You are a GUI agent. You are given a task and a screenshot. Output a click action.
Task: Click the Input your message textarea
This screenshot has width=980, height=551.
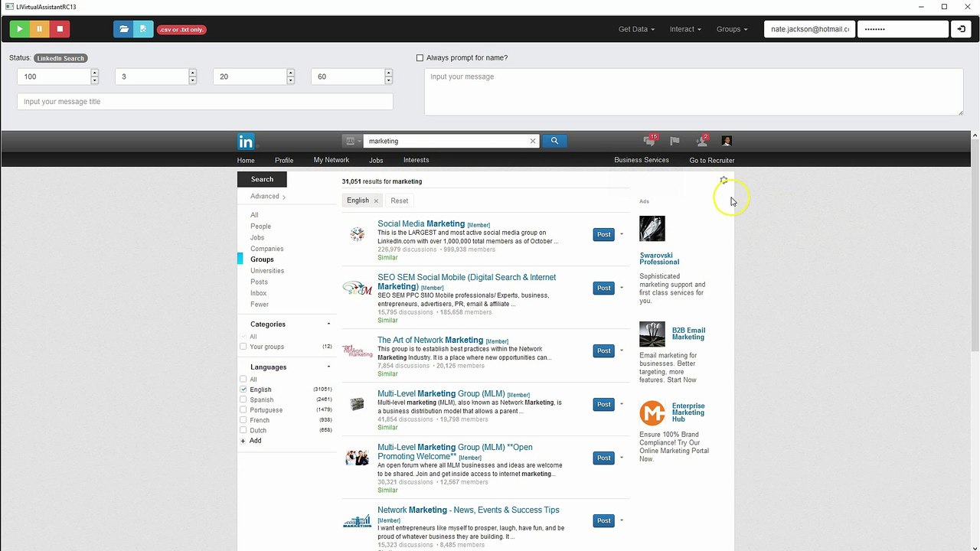pyautogui.click(x=694, y=92)
